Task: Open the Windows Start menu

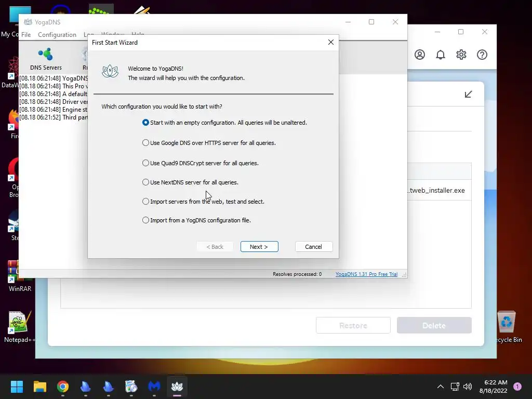Action: [17, 387]
